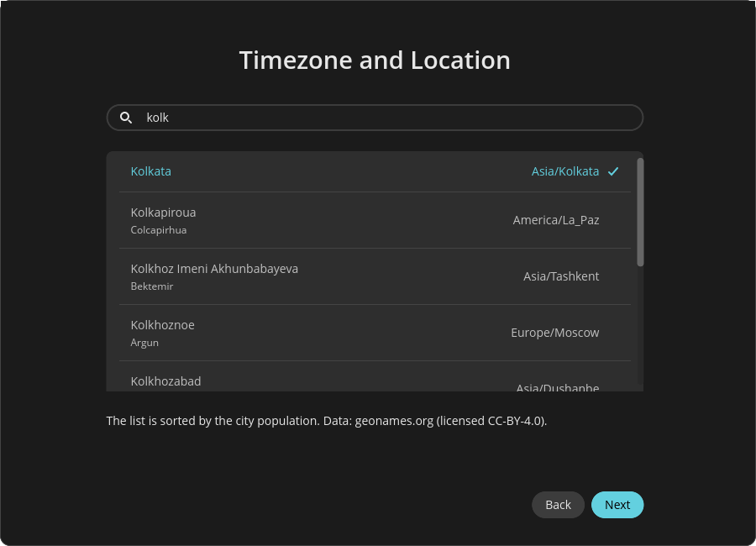Click the Colcapirhua subtitle text
The width and height of the screenshot is (756, 546).
pyautogui.click(x=159, y=230)
